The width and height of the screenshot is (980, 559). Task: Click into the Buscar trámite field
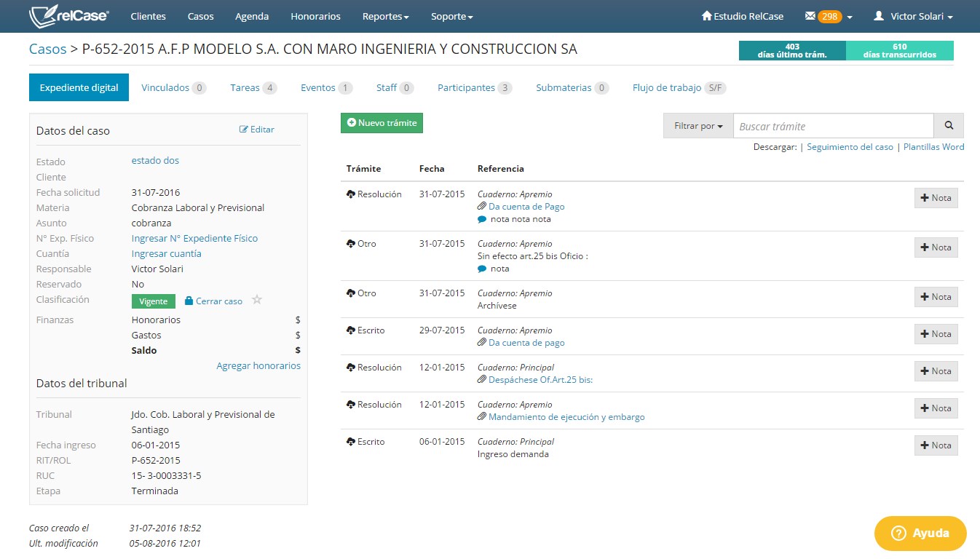834,126
